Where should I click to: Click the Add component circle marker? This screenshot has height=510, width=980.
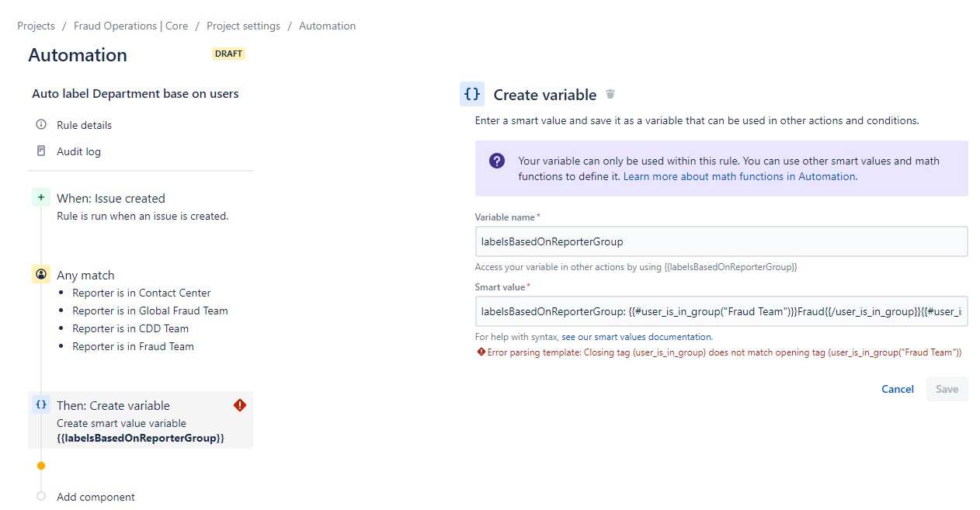[41, 497]
